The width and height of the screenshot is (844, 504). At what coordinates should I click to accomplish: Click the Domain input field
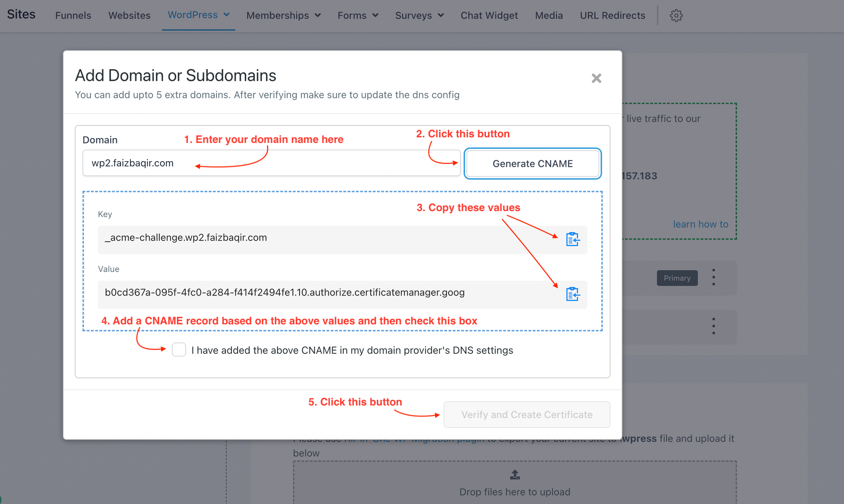(271, 163)
